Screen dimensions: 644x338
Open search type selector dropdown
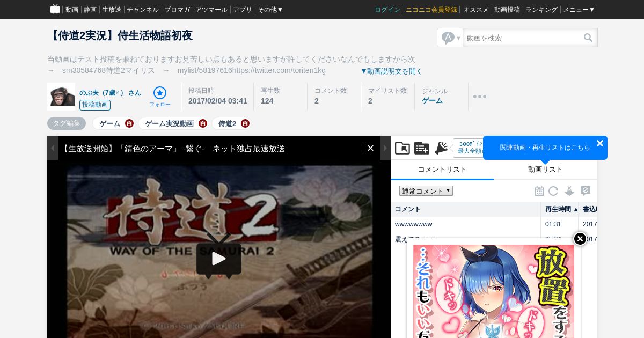click(450, 38)
